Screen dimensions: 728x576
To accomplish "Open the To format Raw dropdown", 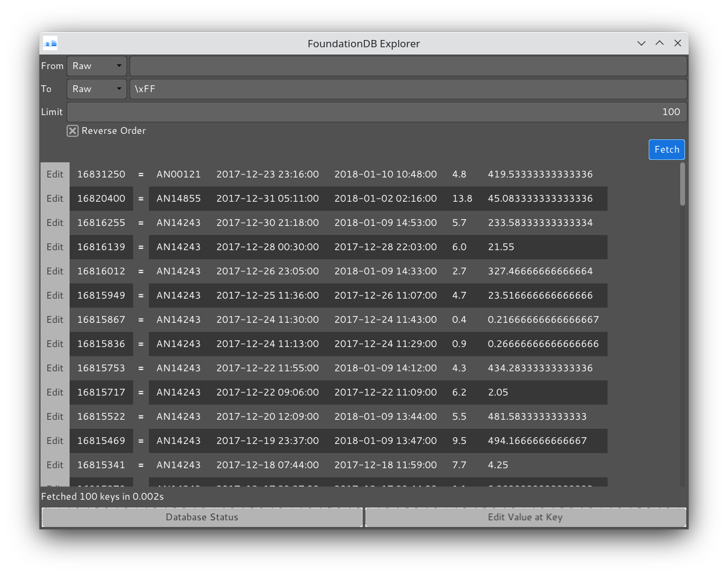I will point(97,88).
